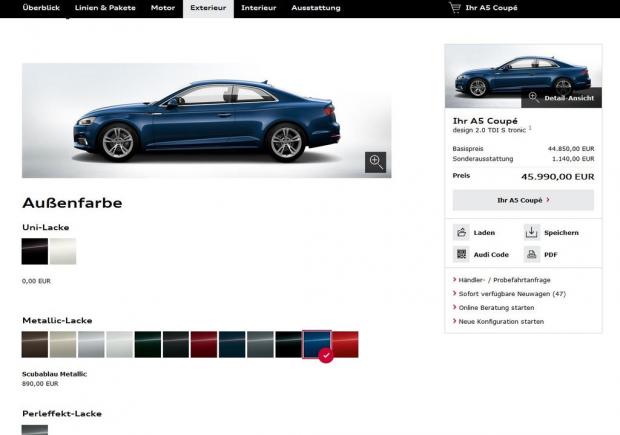The width and height of the screenshot is (620, 435).
Task: Go to the Motor tab
Action: [162, 8]
